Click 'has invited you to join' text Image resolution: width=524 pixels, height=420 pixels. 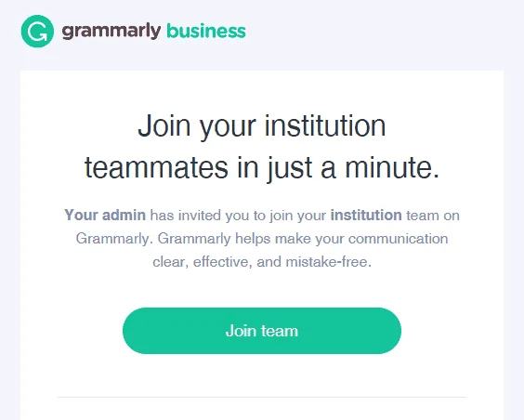coord(222,216)
